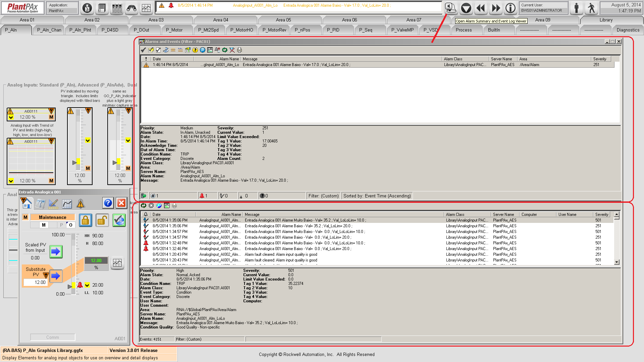Click the alarm silence funnel button in header
The image size is (644, 362).
[466, 8]
